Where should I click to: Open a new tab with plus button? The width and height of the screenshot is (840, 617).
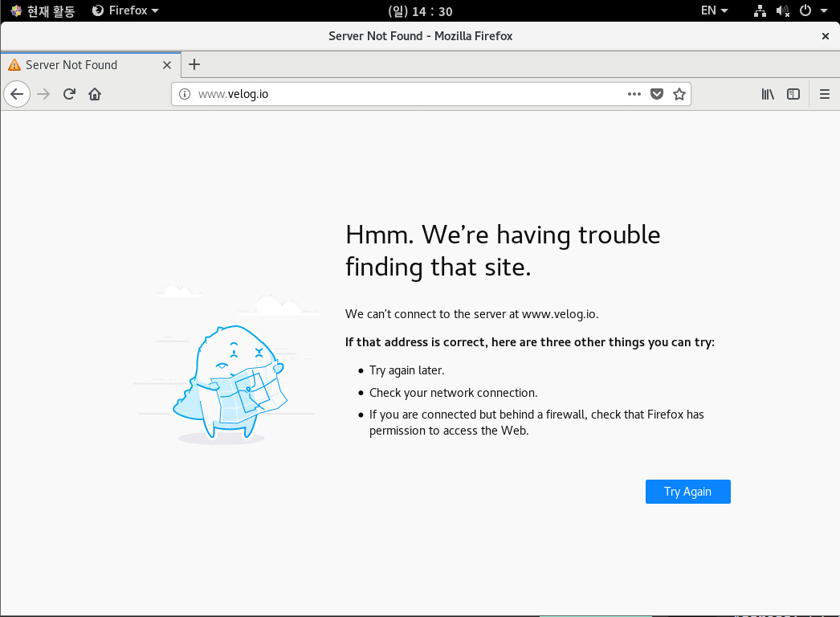pyautogui.click(x=194, y=65)
